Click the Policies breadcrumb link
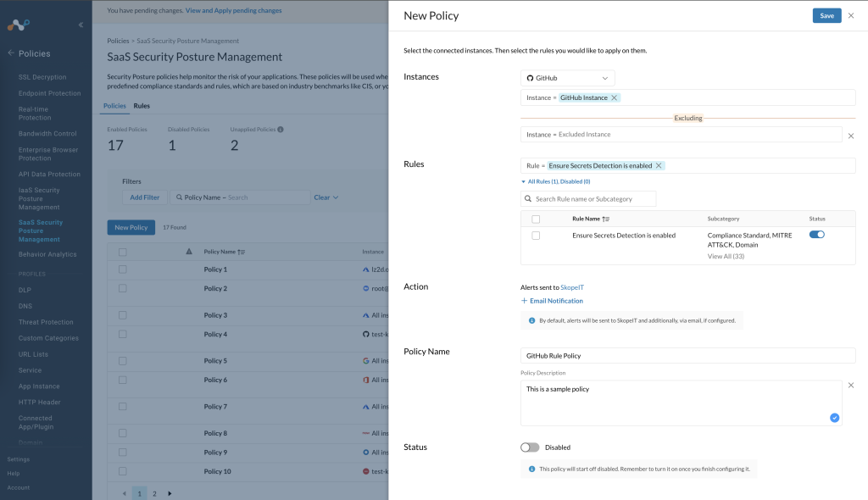The image size is (868, 500). click(x=118, y=41)
